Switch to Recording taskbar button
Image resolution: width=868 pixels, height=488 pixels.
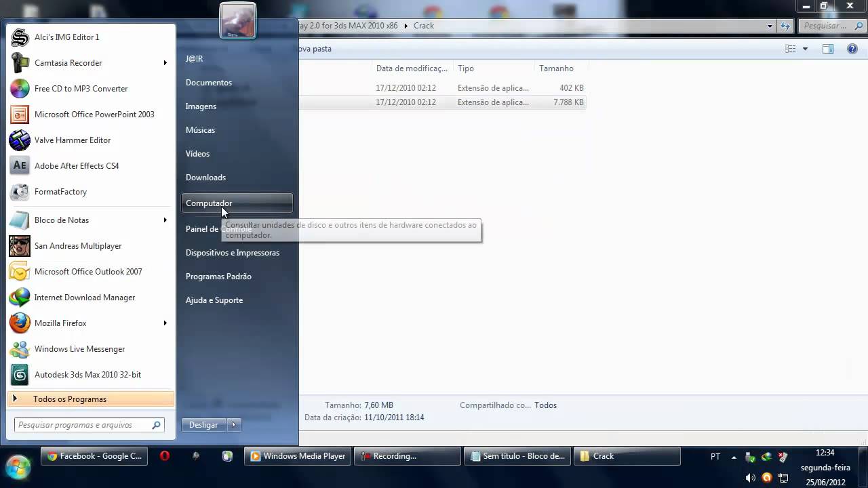point(408,456)
